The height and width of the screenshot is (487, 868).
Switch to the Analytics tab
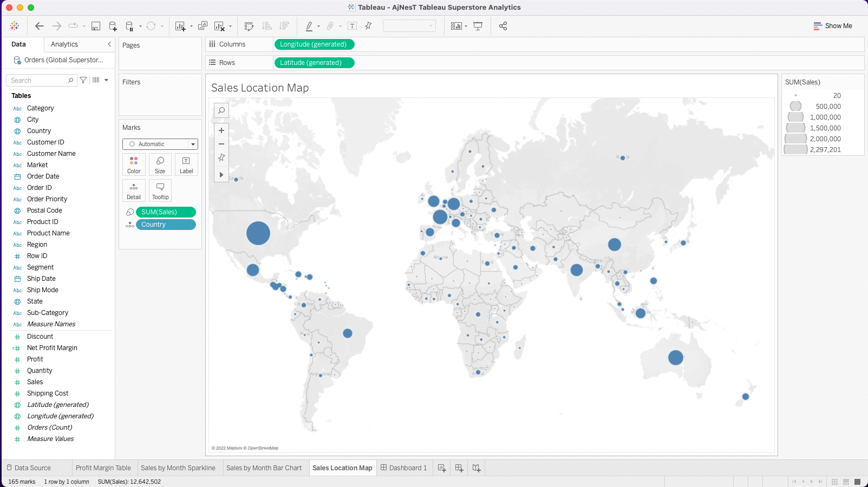64,44
